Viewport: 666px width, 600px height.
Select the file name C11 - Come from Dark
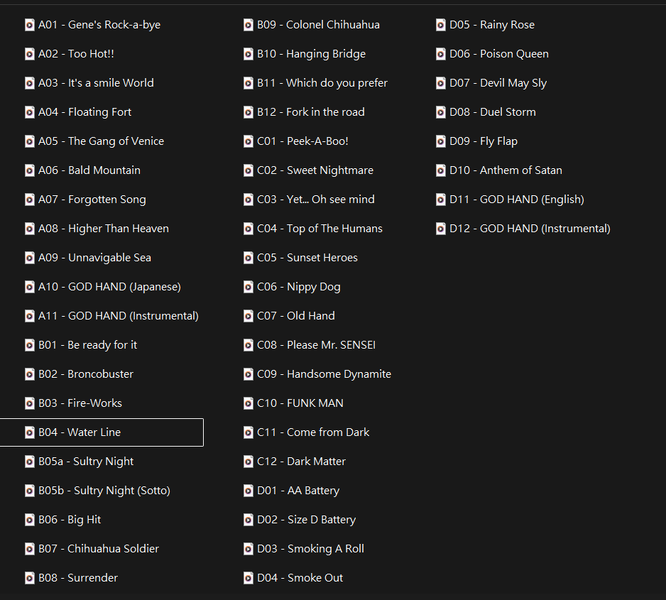[x=313, y=432]
